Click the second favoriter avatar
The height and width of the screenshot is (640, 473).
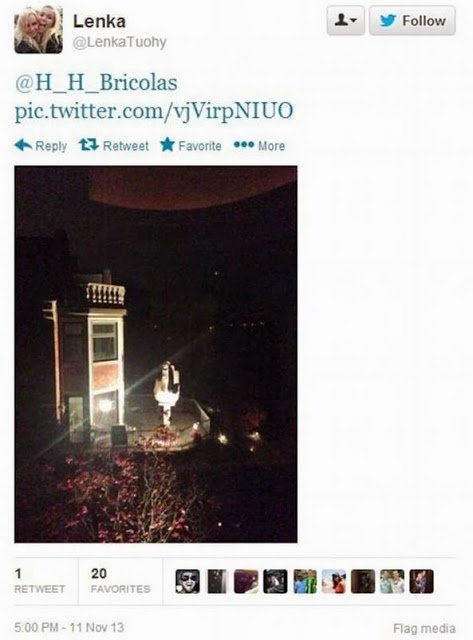pos(217,581)
